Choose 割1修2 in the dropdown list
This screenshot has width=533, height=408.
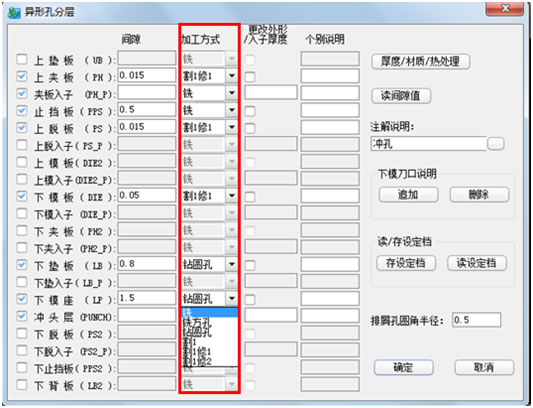click(197, 361)
